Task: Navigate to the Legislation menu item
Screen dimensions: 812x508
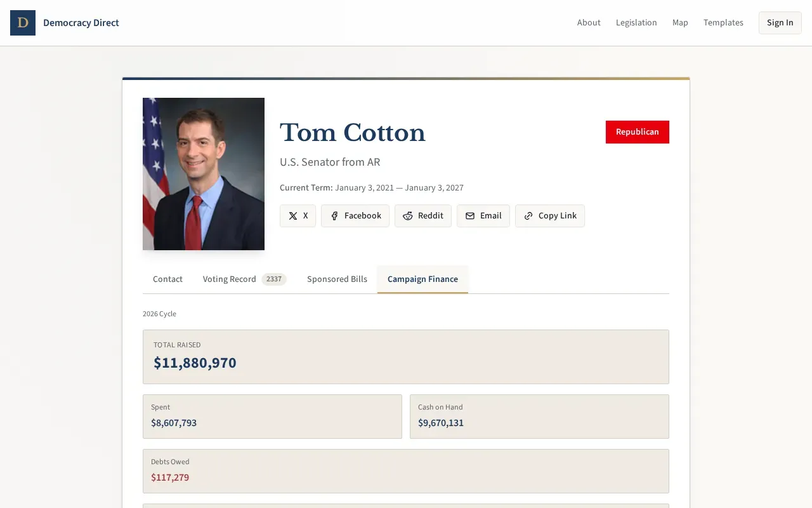Action: 636,22
